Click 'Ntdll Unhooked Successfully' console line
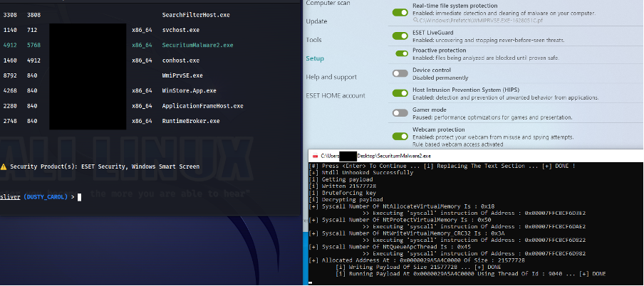Screen dimensions: 644x286 360,173
